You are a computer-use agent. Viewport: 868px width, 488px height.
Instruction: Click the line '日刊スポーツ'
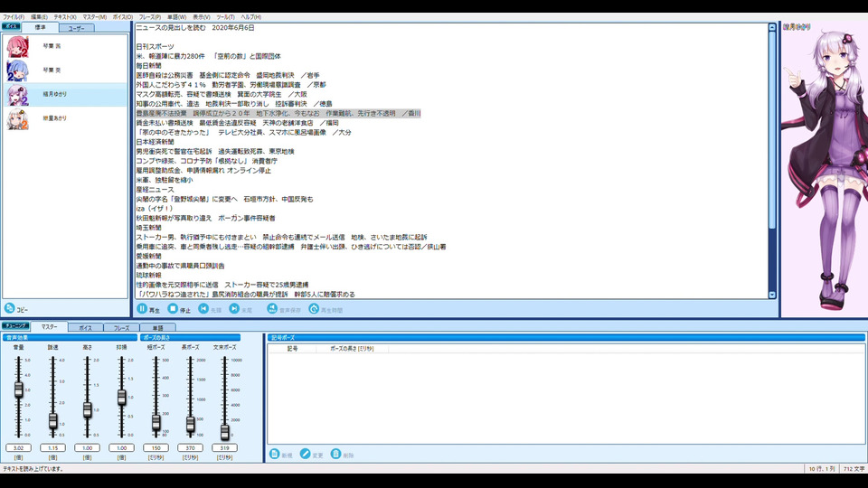tap(155, 46)
